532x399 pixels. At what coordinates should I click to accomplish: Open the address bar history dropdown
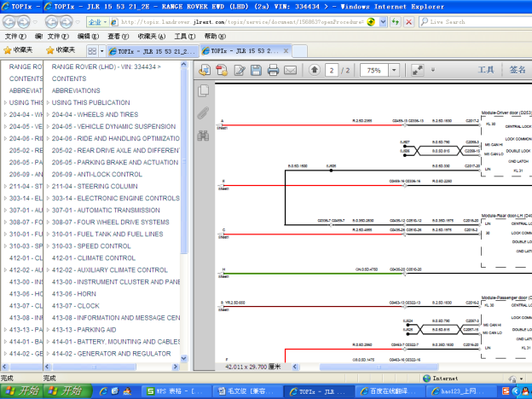[383, 22]
